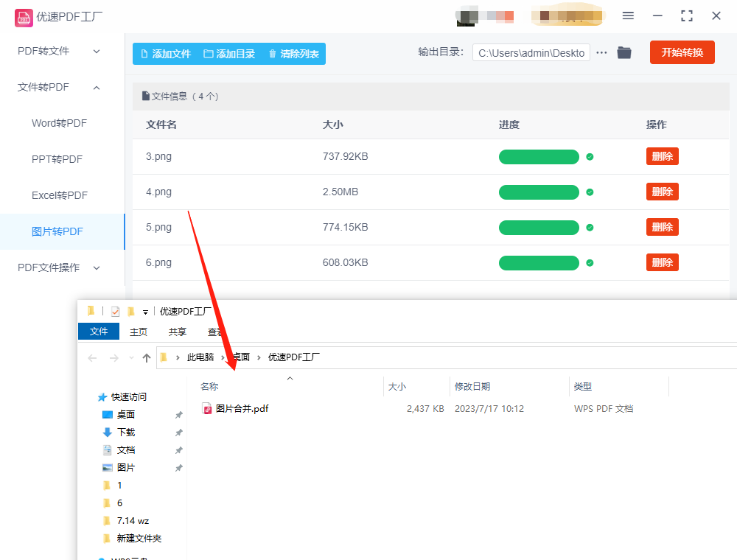Click the green check icon for 6.png

[x=590, y=263]
